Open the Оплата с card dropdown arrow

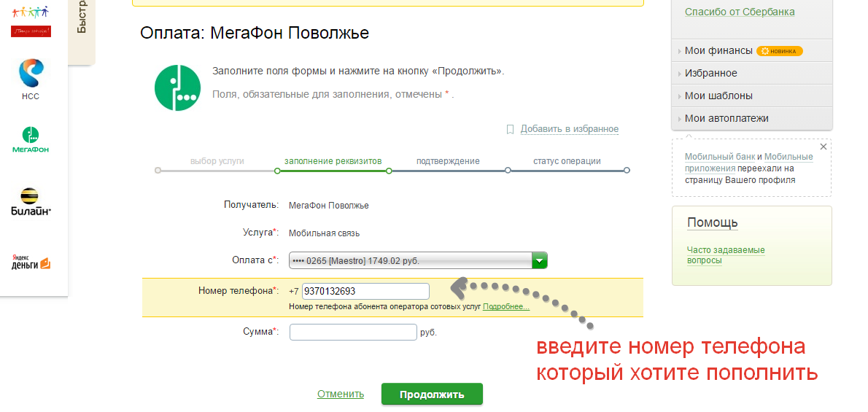point(539,260)
